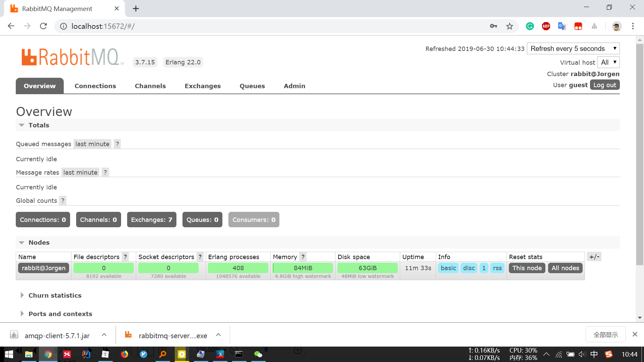644x362 pixels.
Task: Click the browser page reload icon
Action: point(43,26)
